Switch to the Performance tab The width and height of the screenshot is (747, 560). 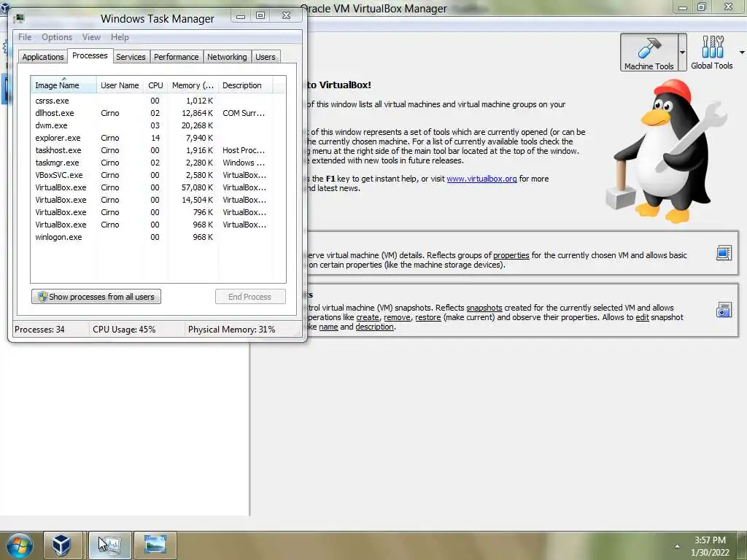tap(176, 57)
